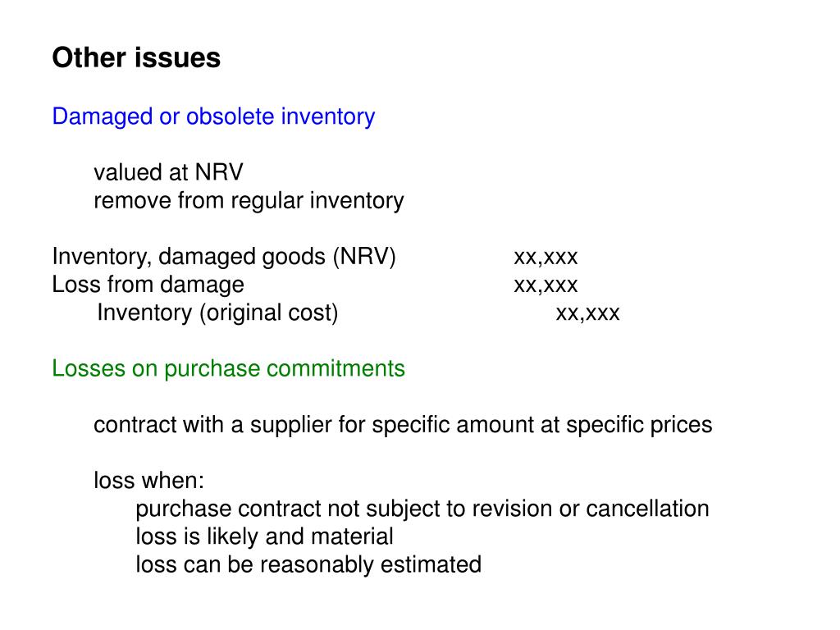Click 'remove from regular inventory' text
The image size is (840, 630).
click(249, 201)
